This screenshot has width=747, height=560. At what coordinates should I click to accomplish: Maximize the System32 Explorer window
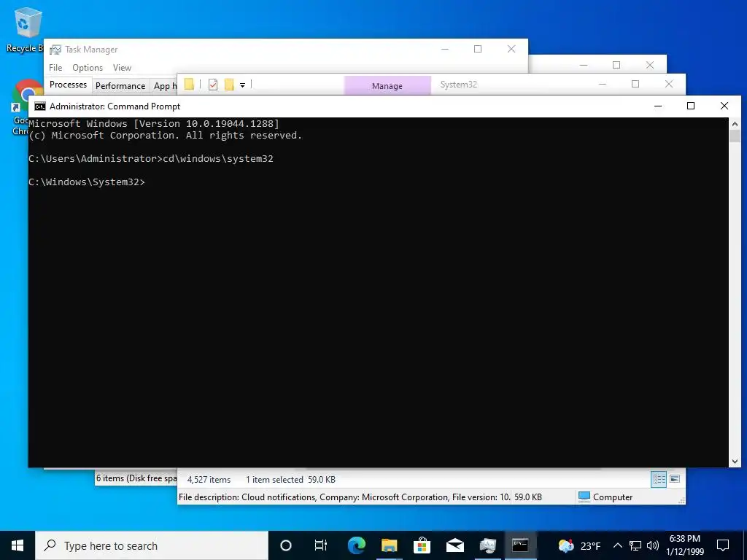635,85
